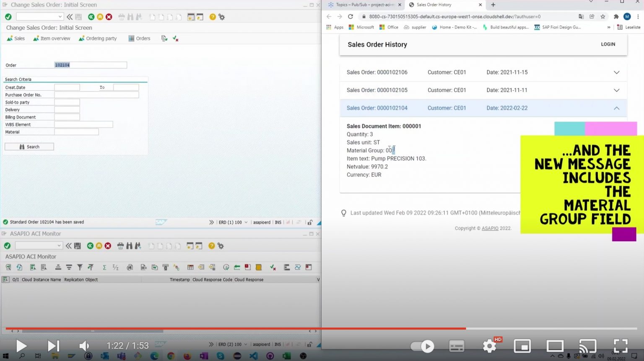644x361 pixels.
Task: Click the green Back arrow icon
Action: 91,16
